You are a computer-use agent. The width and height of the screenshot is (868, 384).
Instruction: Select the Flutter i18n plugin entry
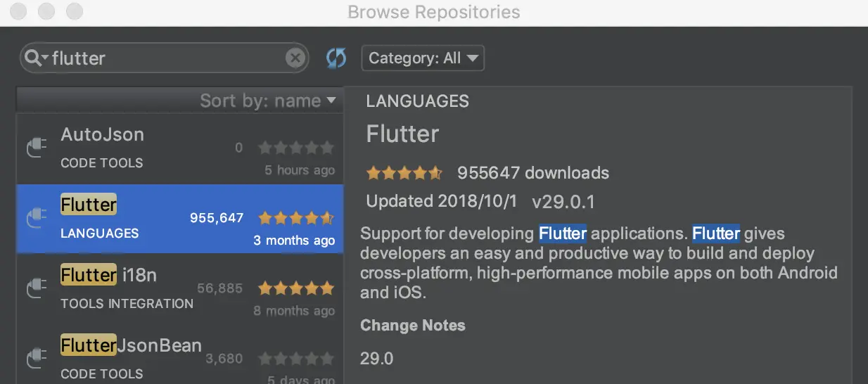coord(180,289)
